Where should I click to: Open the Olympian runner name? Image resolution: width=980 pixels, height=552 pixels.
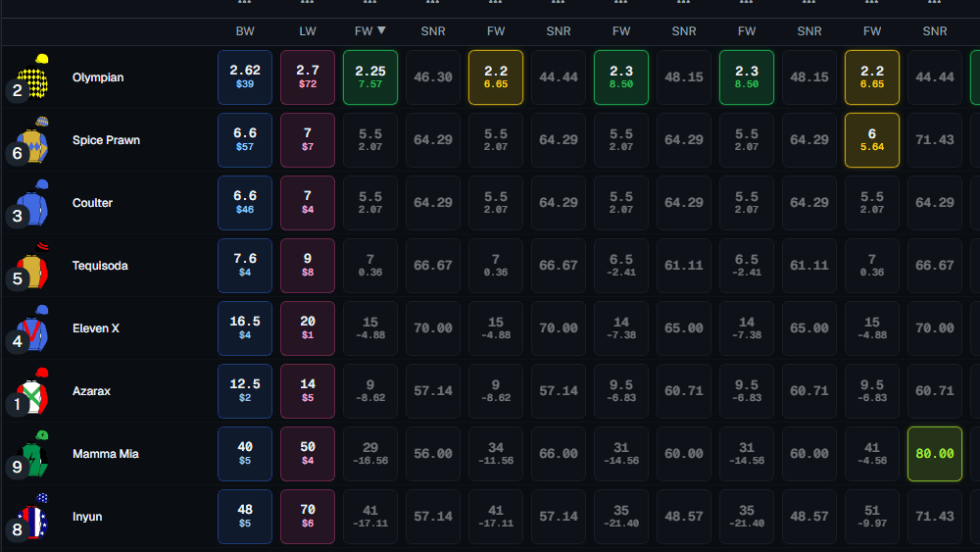(98, 77)
